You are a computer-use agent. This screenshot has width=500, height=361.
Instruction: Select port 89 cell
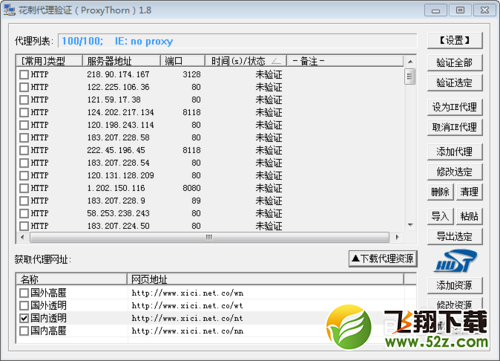pos(196,201)
